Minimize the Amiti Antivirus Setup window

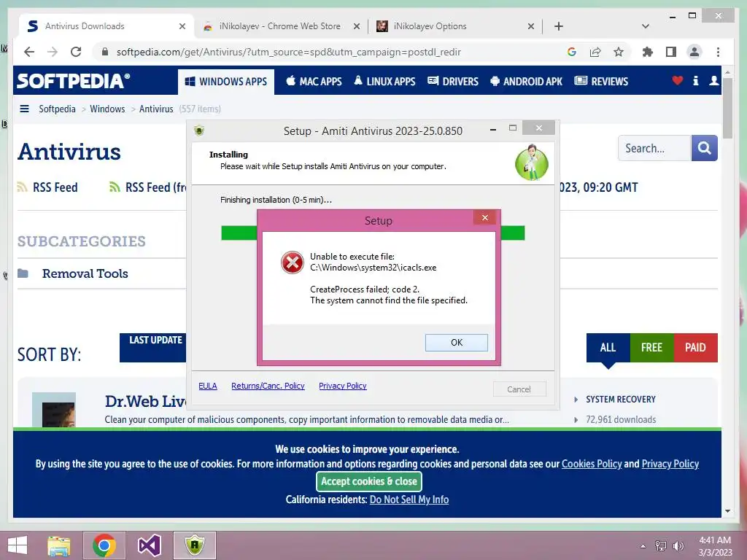[493, 129]
